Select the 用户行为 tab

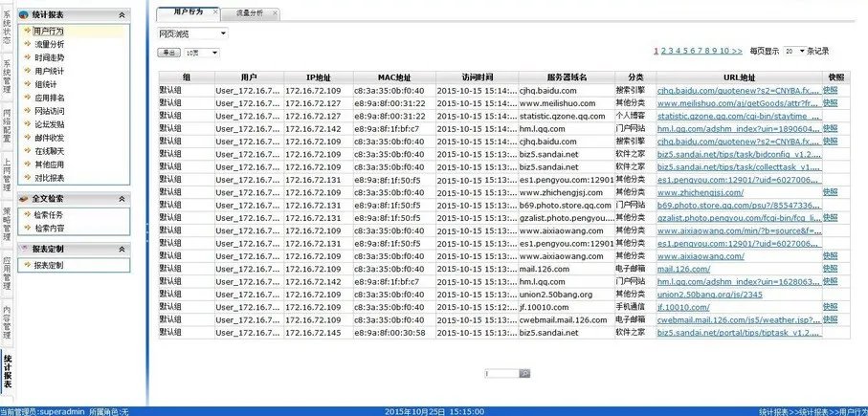[189, 11]
